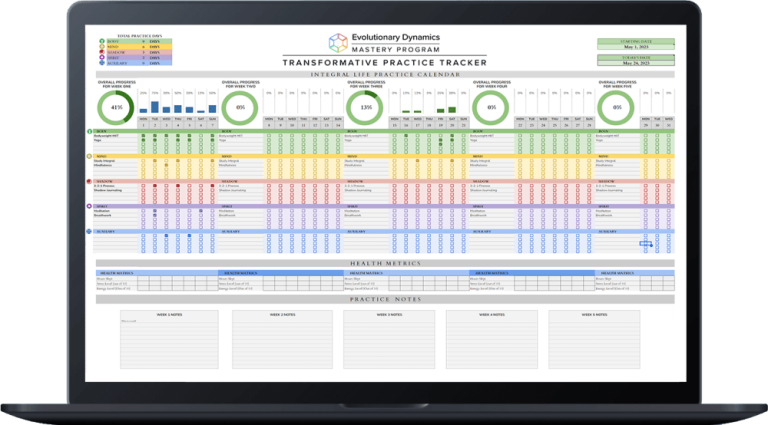
Task: Toggle Study Integral checkbox for Tuesday day 2
Action: coord(155,161)
